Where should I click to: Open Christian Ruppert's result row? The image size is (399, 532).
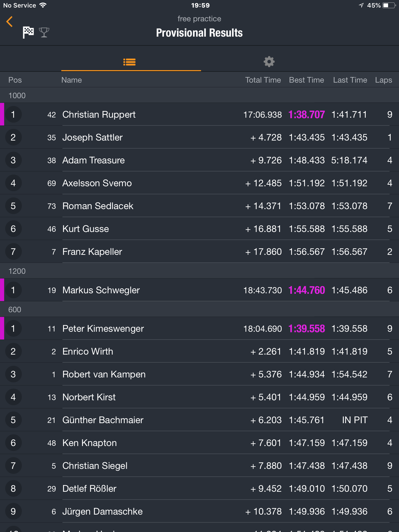click(x=199, y=115)
